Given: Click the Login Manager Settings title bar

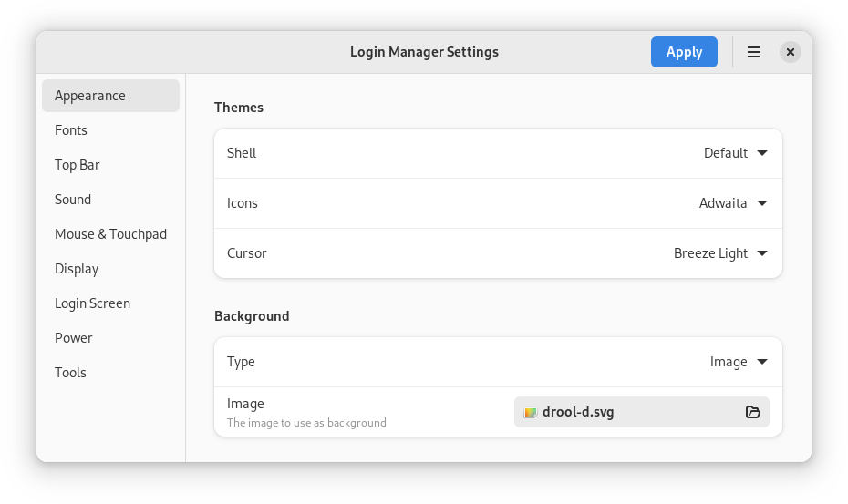Looking at the screenshot, I should (x=424, y=52).
